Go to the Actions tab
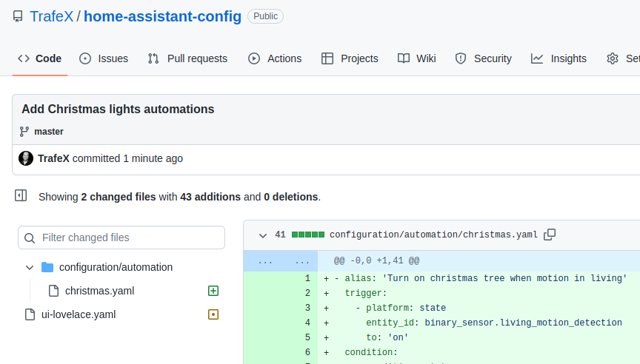 tap(275, 58)
